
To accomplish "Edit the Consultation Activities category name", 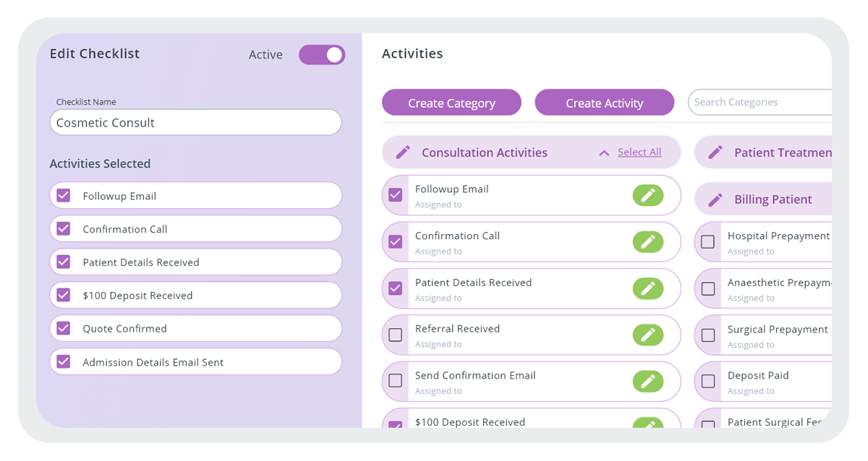I will (404, 152).
